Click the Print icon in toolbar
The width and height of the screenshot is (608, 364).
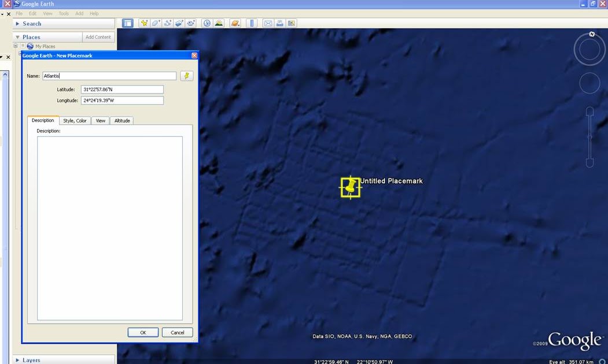pyautogui.click(x=279, y=23)
